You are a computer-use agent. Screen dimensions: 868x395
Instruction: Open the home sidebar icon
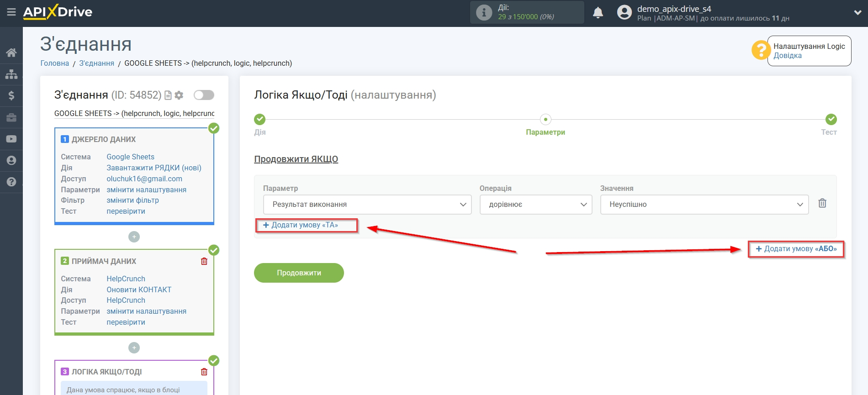pyautogui.click(x=11, y=53)
